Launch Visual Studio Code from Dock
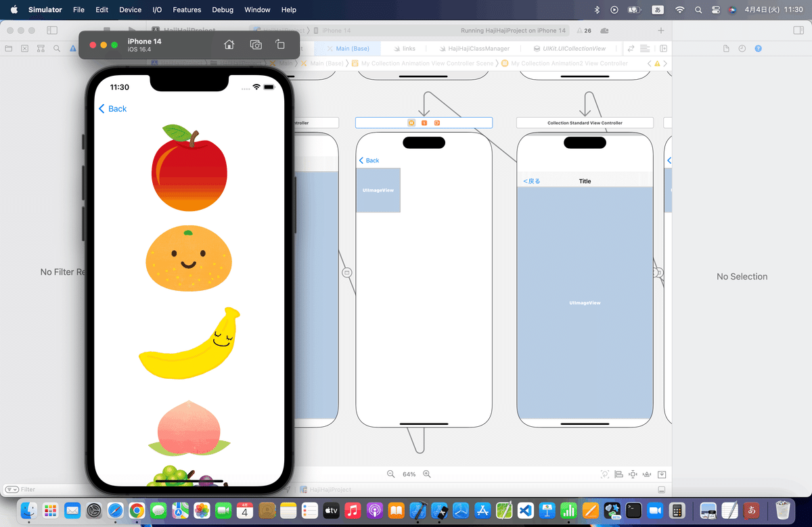 click(526, 510)
